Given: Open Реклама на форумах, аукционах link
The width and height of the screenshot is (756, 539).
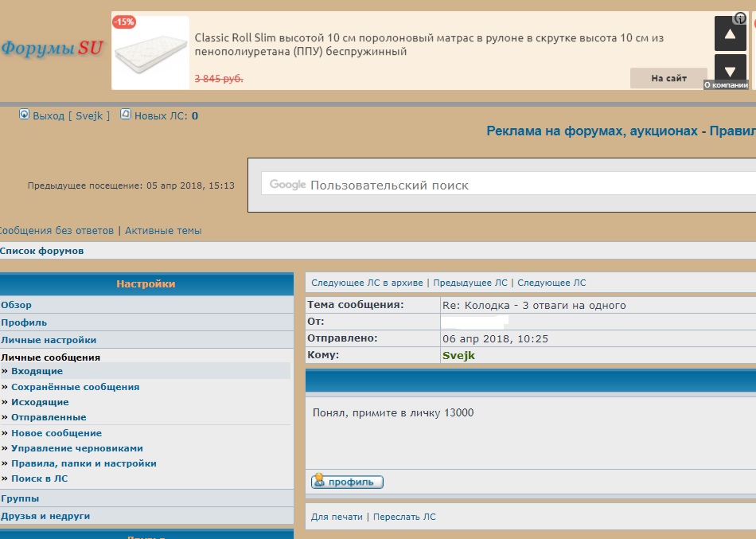Looking at the screenshot, I should (592, 131).
